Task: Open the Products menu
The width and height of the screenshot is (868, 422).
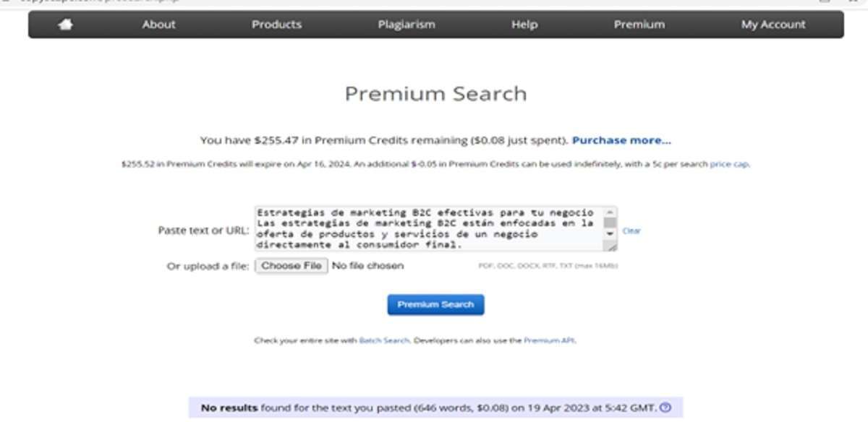Action: (x=276, y=25)
